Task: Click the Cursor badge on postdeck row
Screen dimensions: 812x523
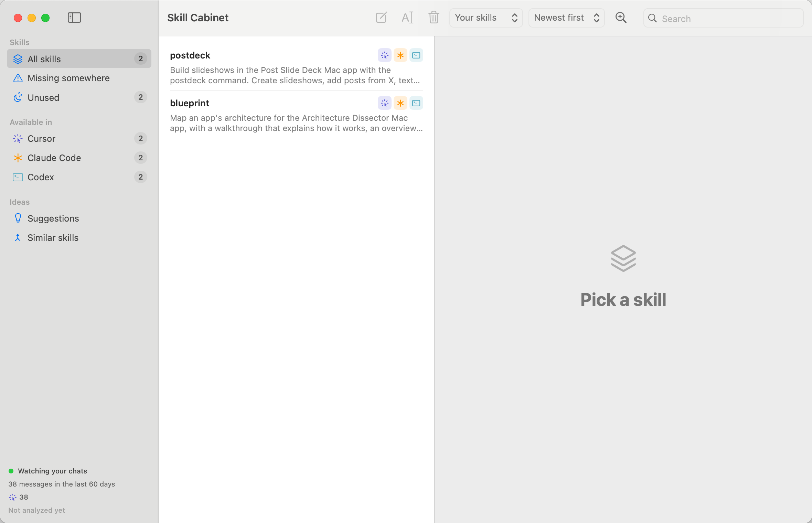Action: (x=385, y=55)
